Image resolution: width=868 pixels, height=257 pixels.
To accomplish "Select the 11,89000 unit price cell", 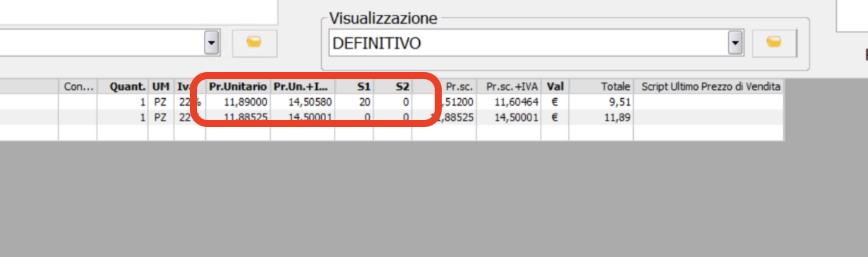I will click(x=238, y=102).
